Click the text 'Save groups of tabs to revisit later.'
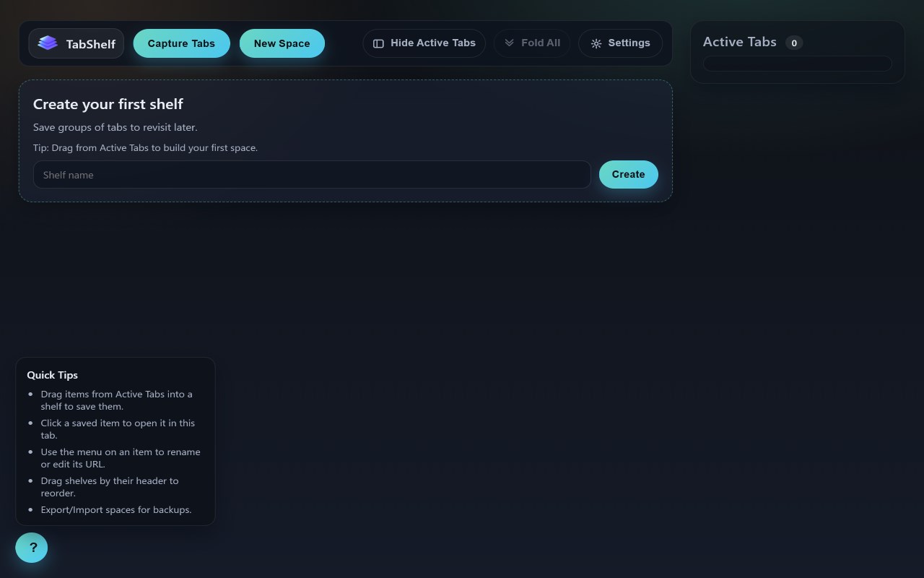This screenshot has width=924, height=578. tap(115, 127)
